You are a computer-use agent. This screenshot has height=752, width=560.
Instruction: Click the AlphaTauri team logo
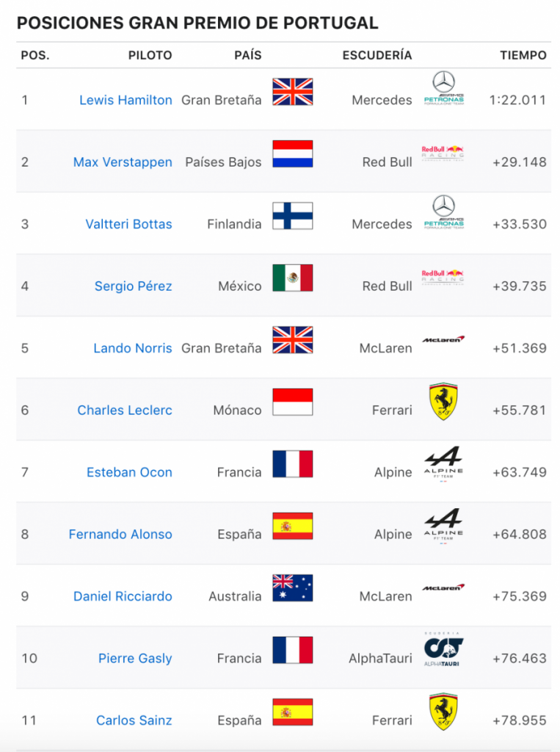coord(443,648)
